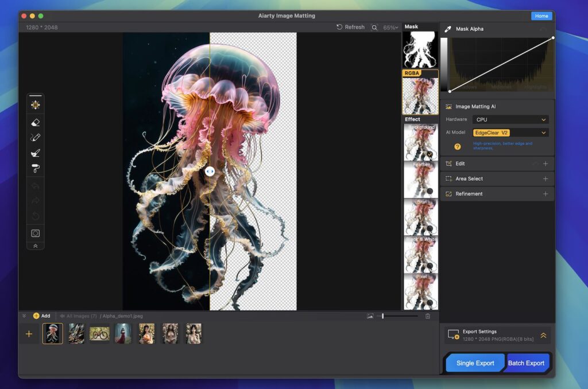Reset the Mask Alpha curve with undo icon
Viewport: 588px width, 389px height.
[x=543, y=29]
